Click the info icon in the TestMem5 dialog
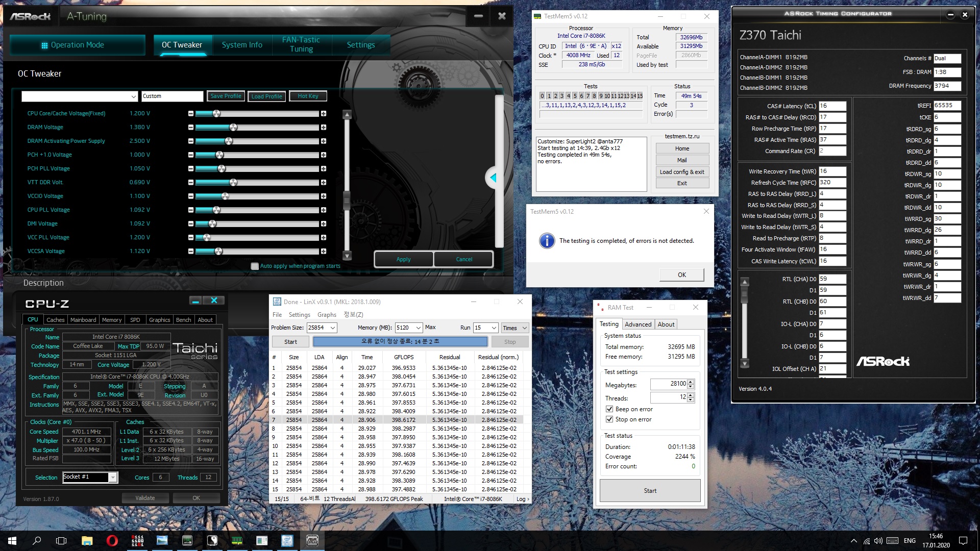Screen dimensions: 980x551 click(x=547, y=241)
